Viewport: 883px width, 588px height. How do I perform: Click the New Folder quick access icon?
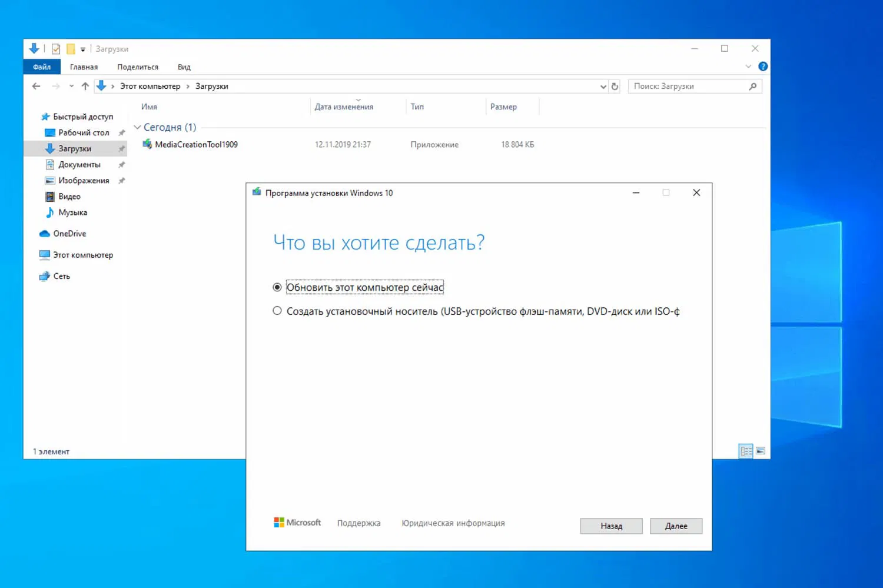pyautogui.click(x=71, y=48)
